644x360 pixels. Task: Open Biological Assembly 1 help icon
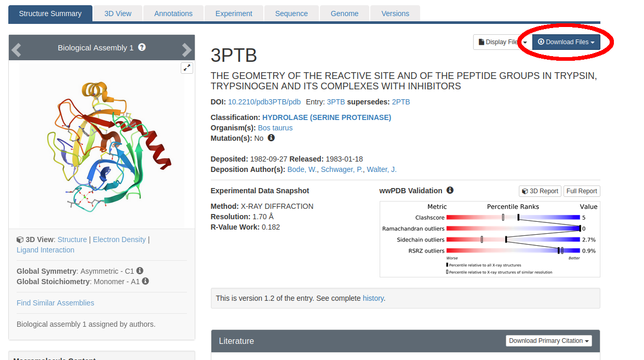(142, 47)
